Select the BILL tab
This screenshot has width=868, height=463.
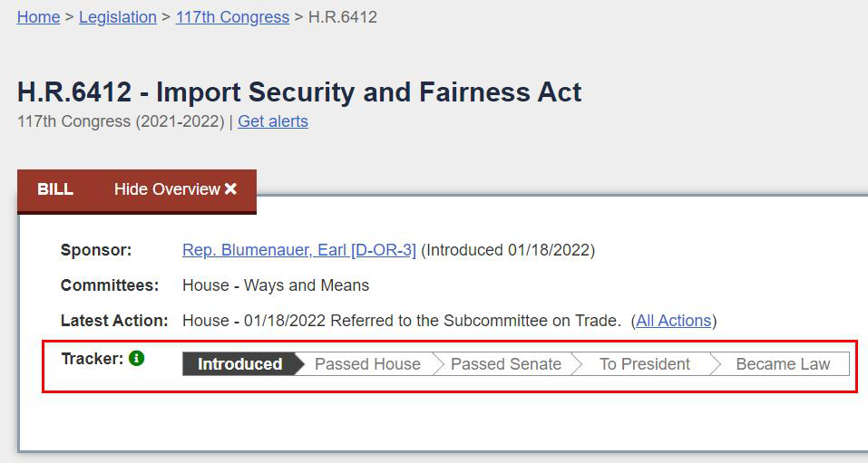(55, 189)
